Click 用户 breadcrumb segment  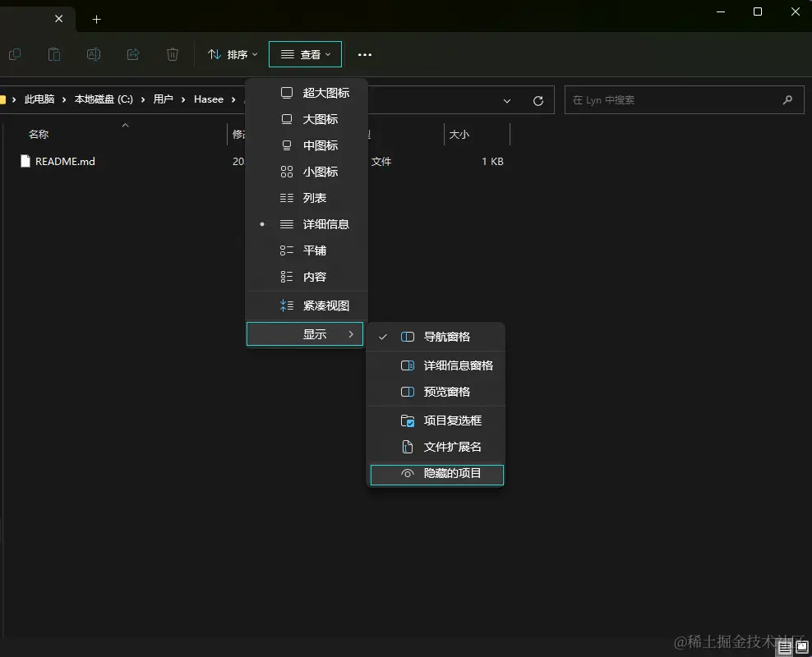pyautogui.click(x=163, y=99)
